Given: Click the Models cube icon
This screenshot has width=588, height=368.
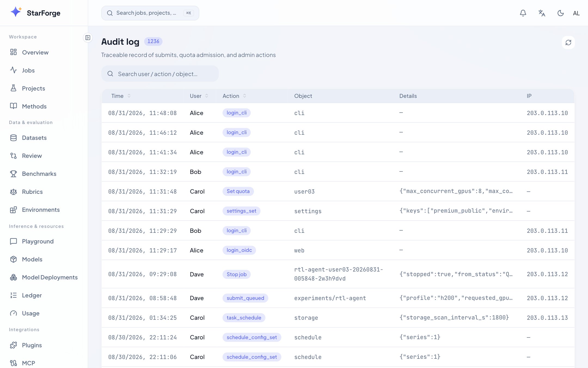Looking at the screenshot, I should (13, 259).
